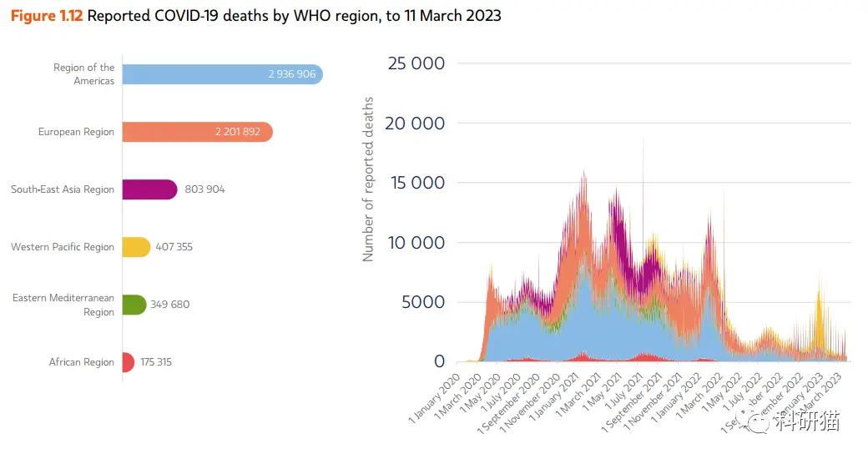Click the 20 000 y-axis tick label
This screenshot has width=868, height=459.
pos(415,123)
